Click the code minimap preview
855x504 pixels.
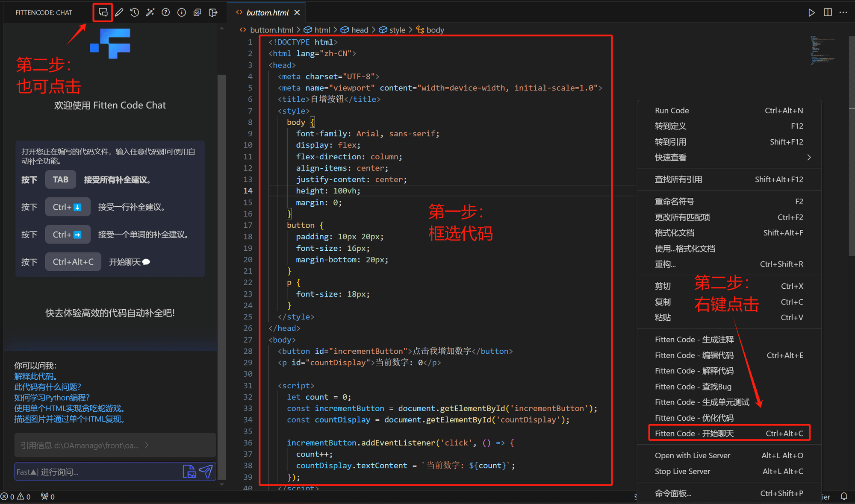[x=823, y=50]
